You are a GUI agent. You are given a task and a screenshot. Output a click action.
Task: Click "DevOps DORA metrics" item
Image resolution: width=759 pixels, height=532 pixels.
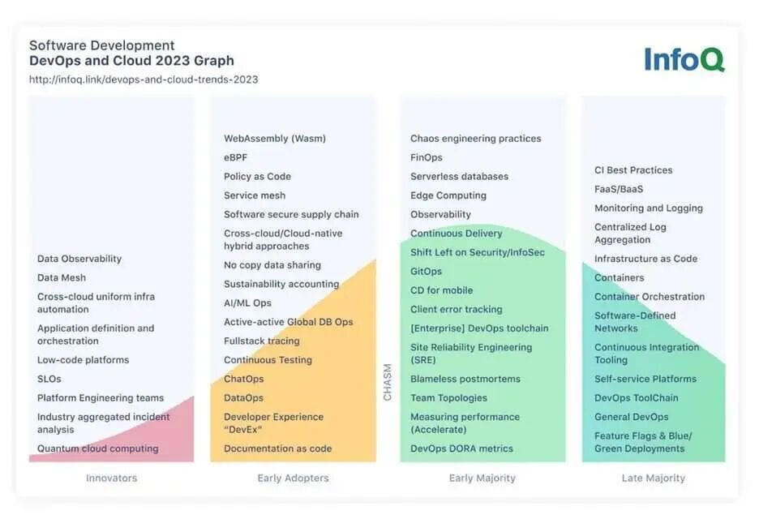(x=461, y=448)
